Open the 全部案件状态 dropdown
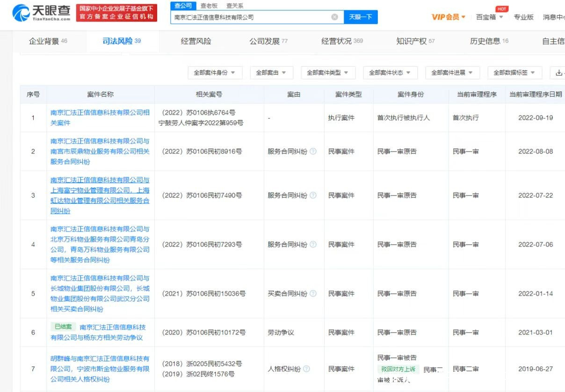This screenshot has width=565, height=392. (390, 73)
